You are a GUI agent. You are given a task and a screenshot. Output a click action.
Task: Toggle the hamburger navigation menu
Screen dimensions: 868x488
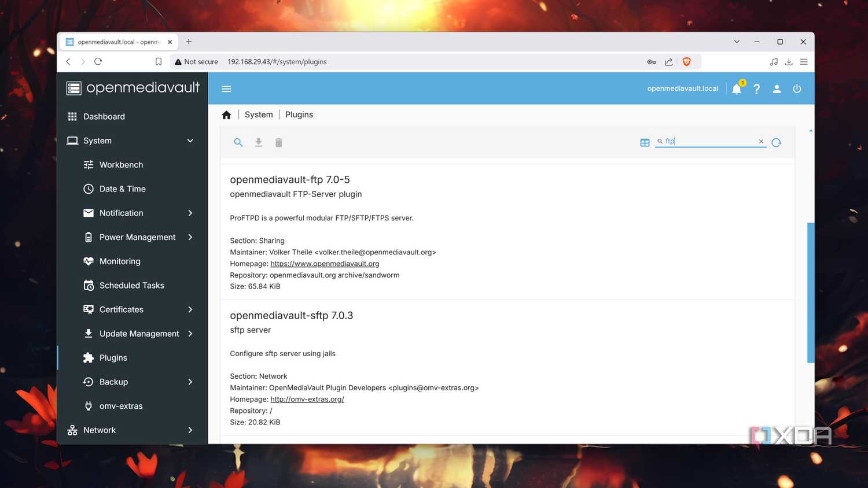tap(226, 89)
